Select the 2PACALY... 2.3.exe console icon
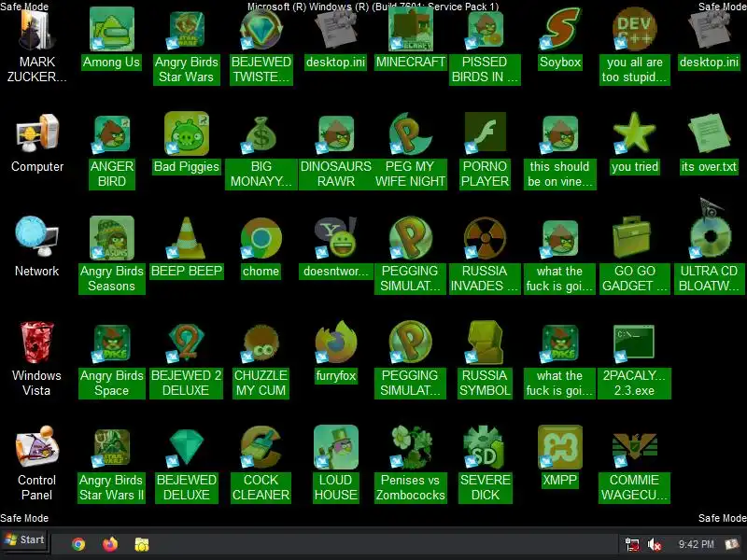This screenshot has width=747, height=560. point(635,343)
